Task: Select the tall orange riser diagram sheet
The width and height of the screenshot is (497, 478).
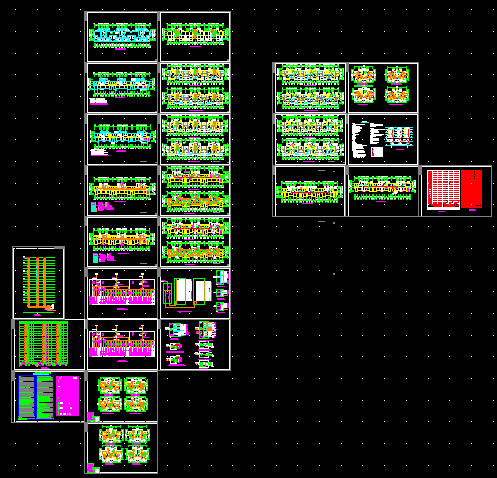Action: point(38,283)
